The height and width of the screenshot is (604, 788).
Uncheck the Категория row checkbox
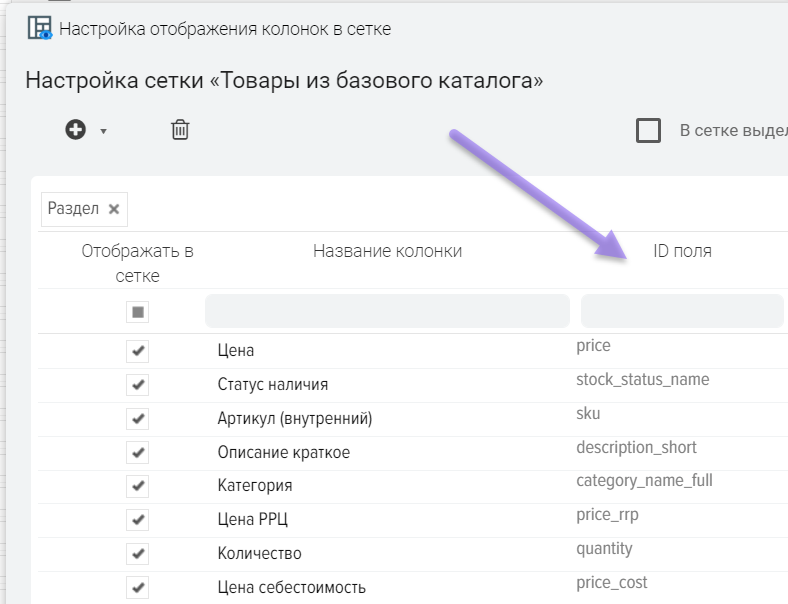click(138, 486)
